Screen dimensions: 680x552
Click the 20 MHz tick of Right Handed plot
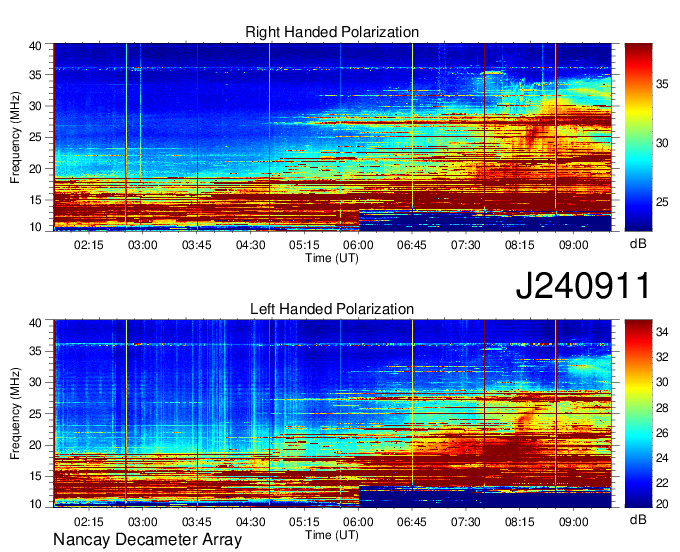pos(35,169)
